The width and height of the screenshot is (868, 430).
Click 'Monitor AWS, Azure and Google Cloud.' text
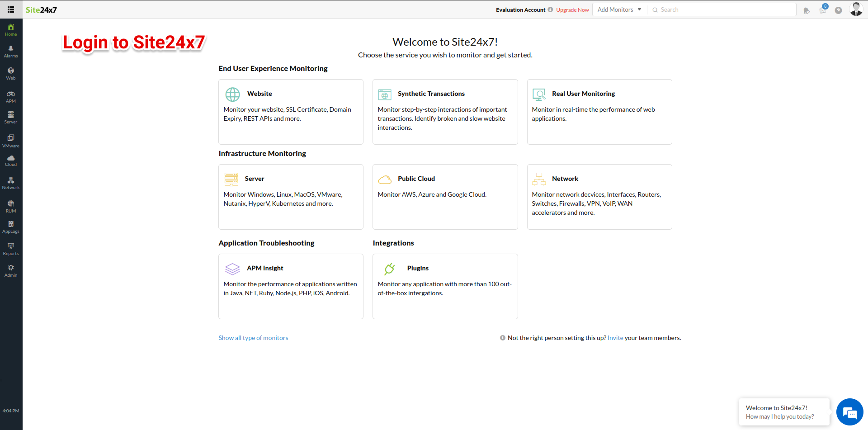tap(432, 194)
